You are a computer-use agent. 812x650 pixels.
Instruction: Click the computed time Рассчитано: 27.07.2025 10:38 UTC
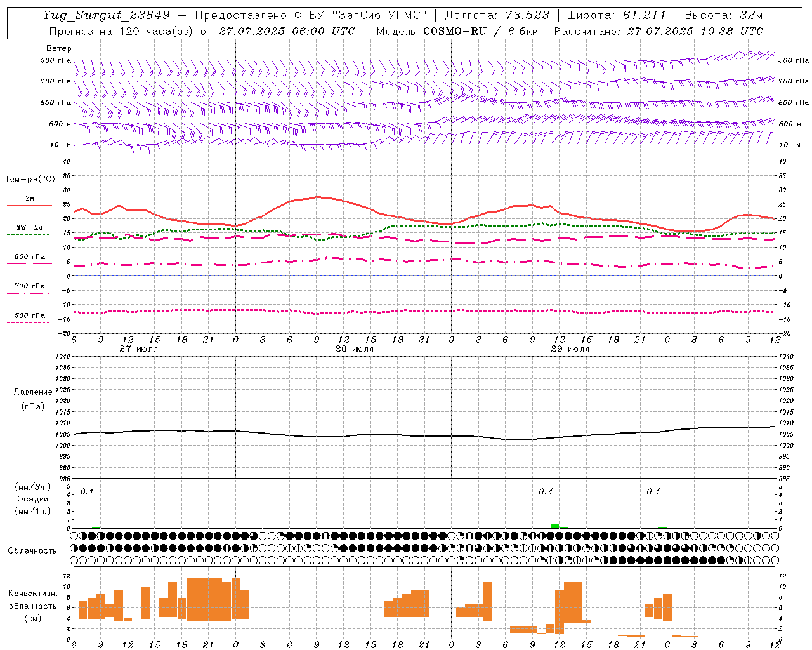point(658,30)
